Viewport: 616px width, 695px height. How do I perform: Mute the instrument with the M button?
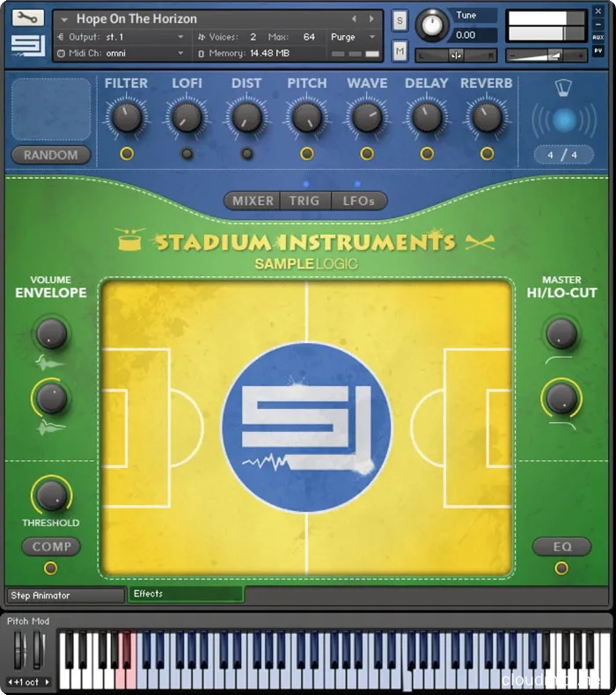400,51
